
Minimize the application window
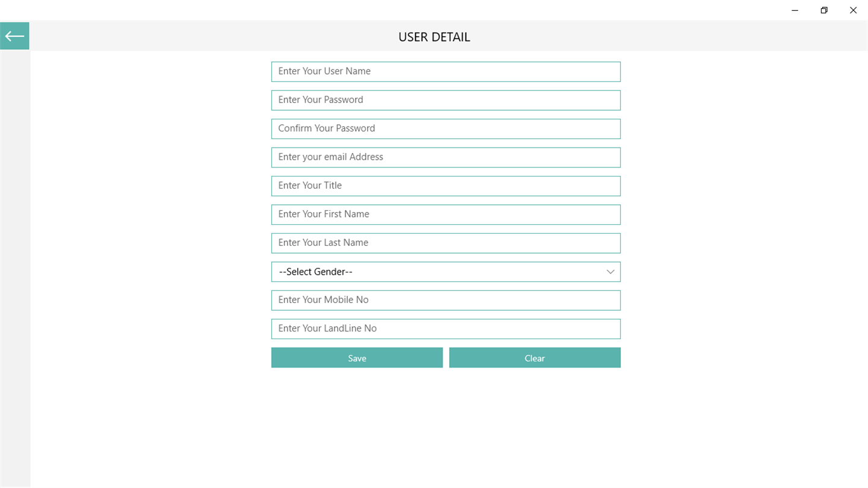(x=795, y=10)
